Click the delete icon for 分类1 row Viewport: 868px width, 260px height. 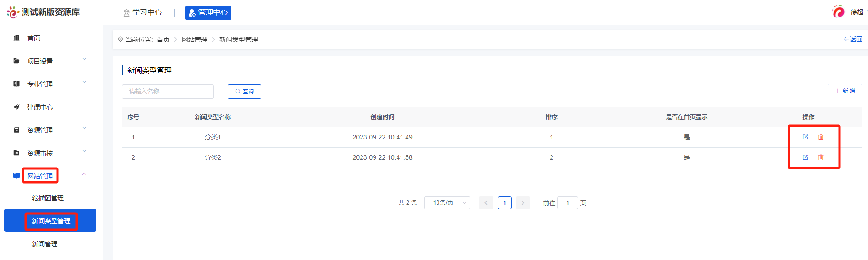click(x=821, y=137)
